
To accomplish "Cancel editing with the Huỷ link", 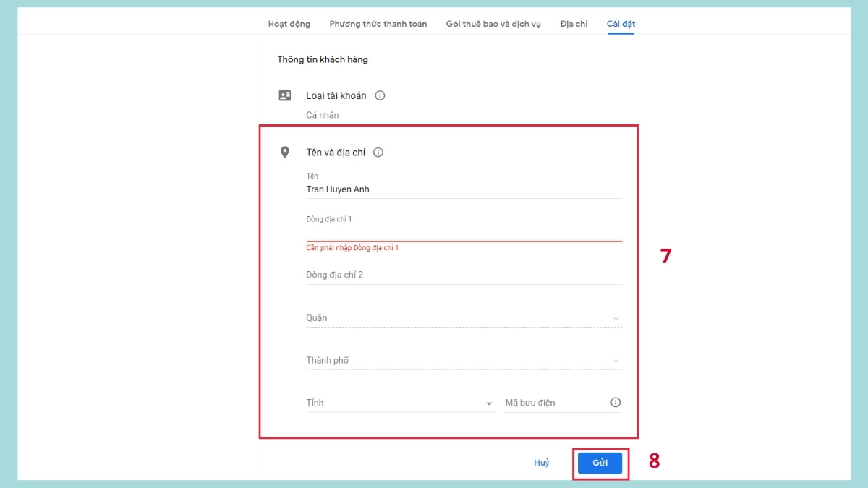I will click(x=542, y=463).
